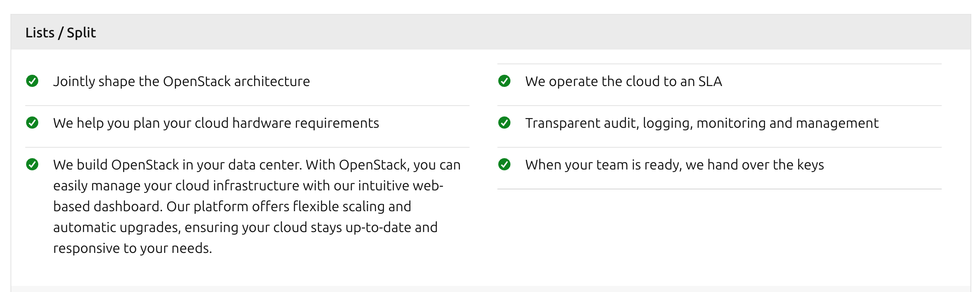Click the "Lists / Split" heading text

(60, 33)
